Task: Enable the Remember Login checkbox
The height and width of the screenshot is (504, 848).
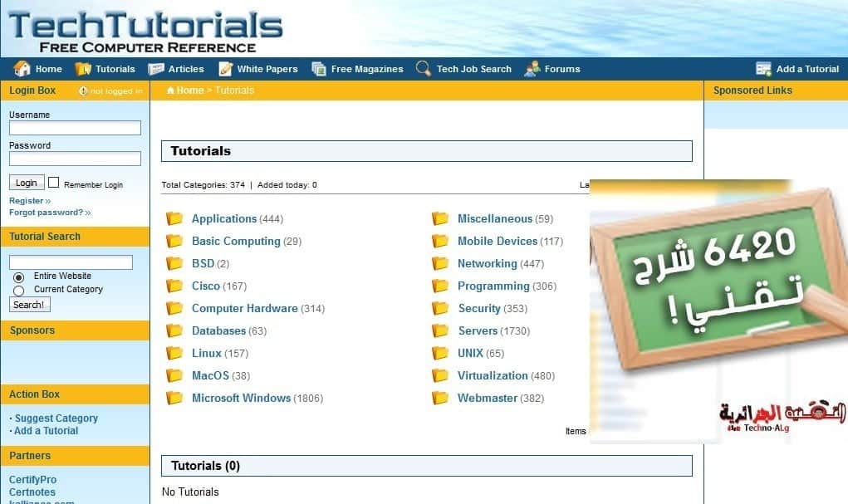Action: click(54, 183)
